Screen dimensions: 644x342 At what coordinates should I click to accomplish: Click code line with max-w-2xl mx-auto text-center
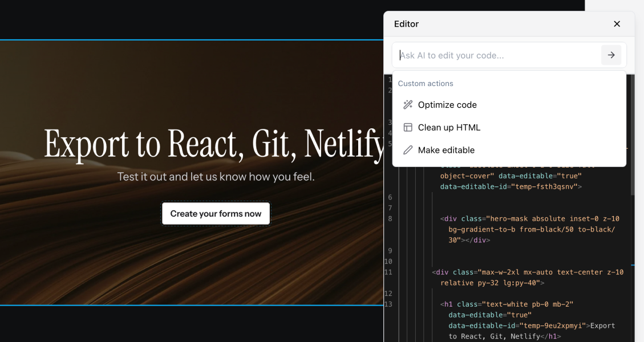pyautogui.click(x=528, y=272)
